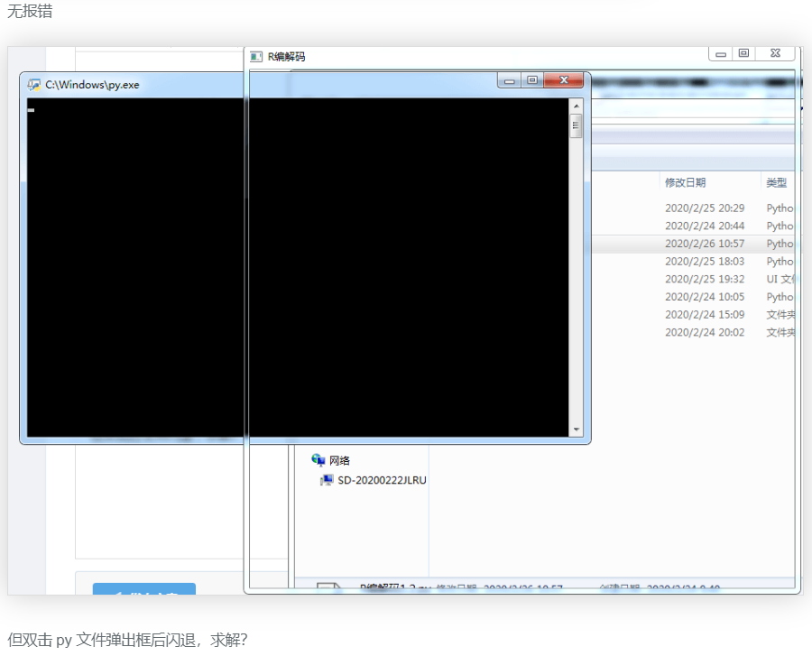Click the py.exe console window icon

click(34, 85)
